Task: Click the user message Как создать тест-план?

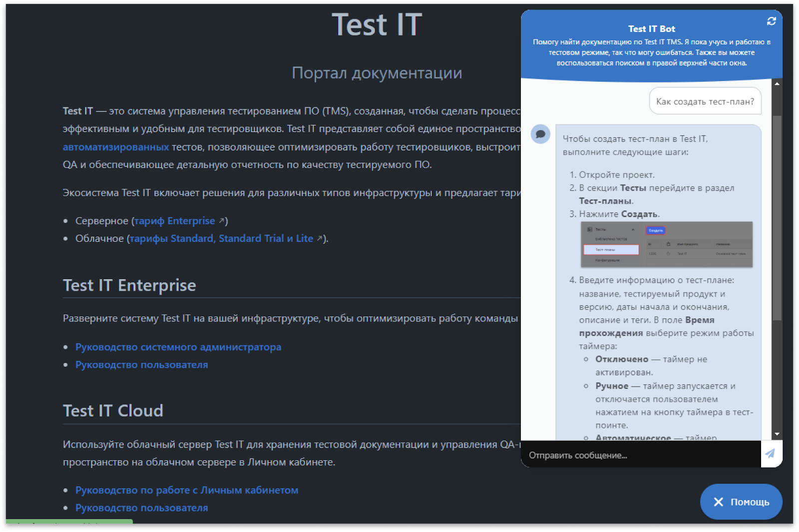Action: click(705, 101)
